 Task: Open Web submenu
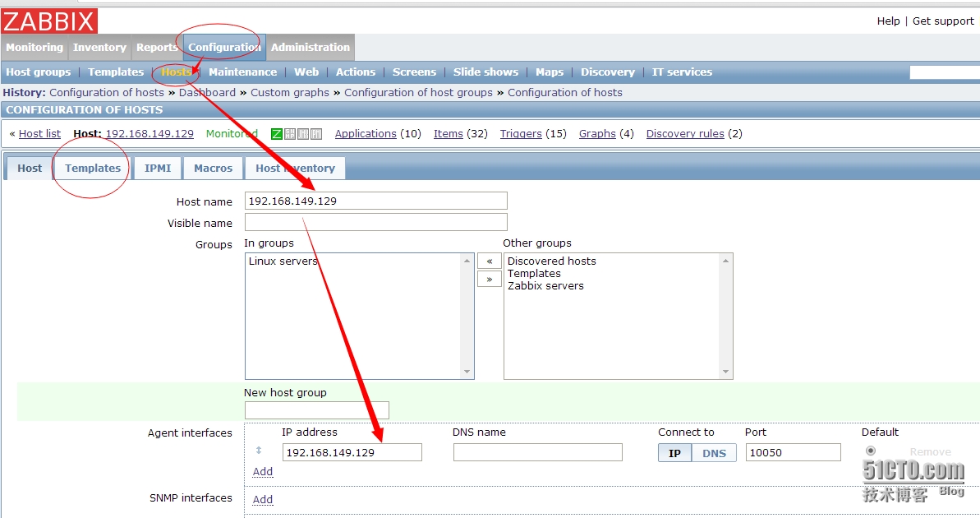point(306,72)
